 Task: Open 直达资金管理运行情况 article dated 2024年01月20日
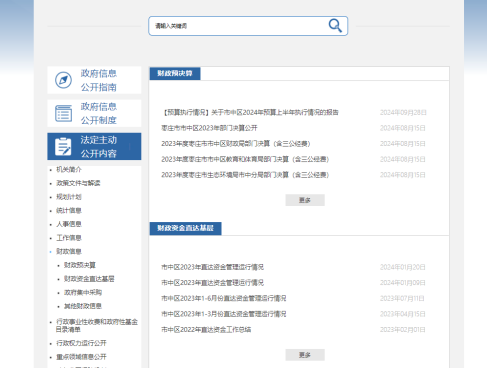point(212,267)
